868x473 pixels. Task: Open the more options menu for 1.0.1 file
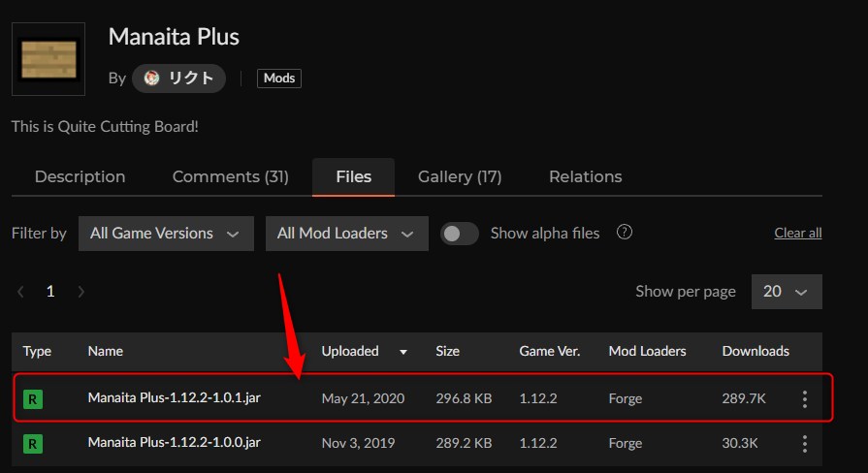coord(804,399)
